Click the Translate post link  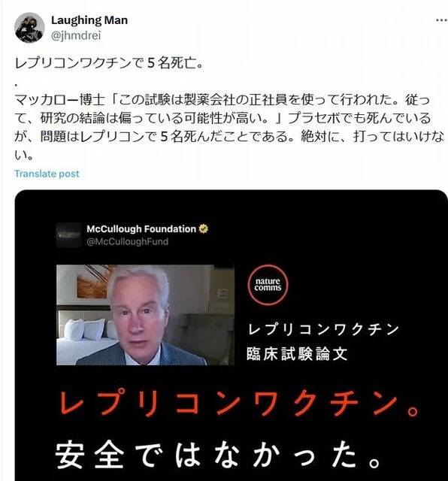click(47, 174)
